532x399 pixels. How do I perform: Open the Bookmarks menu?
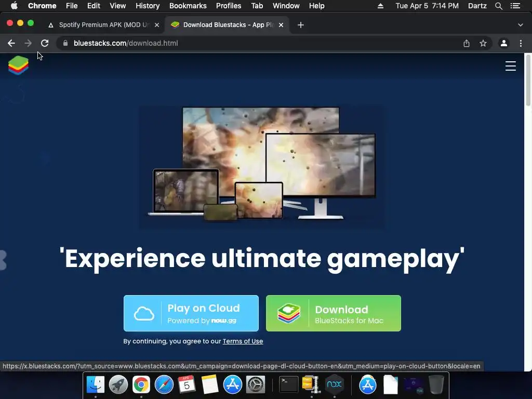coord(188,6)
